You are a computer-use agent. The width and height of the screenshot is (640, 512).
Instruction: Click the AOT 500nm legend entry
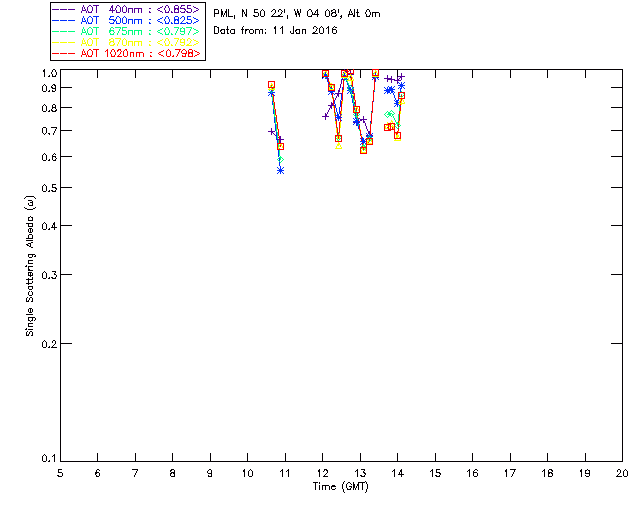coord(127,20)
